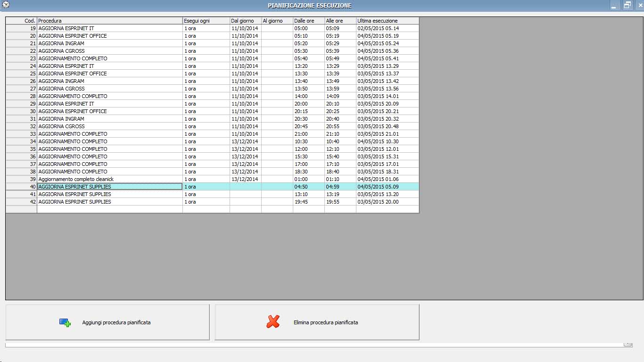
Task: Click Dalle ore cell 04:50
Action: 309,187
